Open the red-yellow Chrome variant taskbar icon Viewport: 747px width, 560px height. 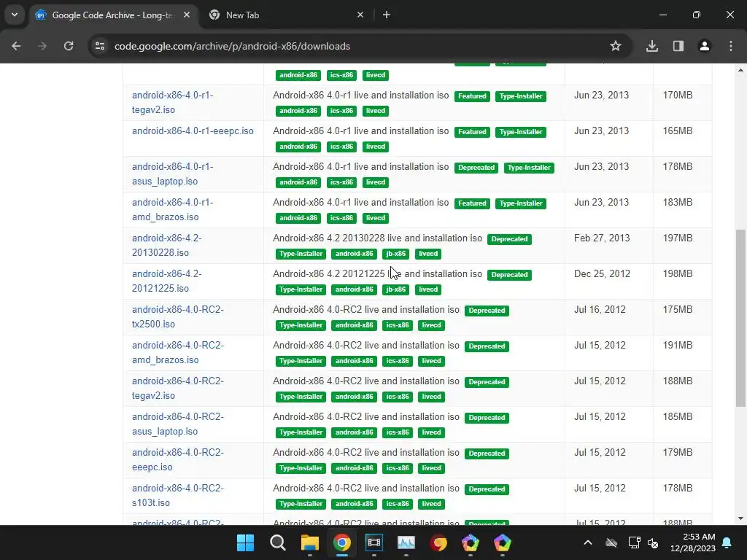coord(438,542)
